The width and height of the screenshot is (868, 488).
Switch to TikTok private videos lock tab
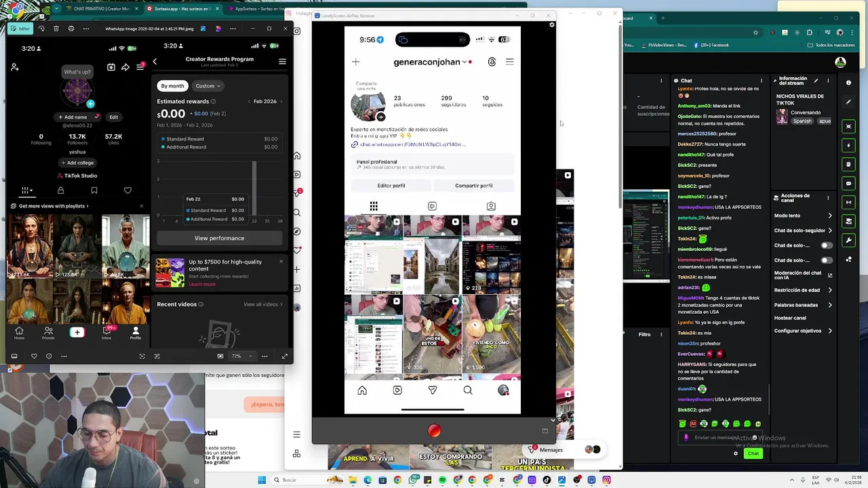pyautogui.click(x=60, y=190)
